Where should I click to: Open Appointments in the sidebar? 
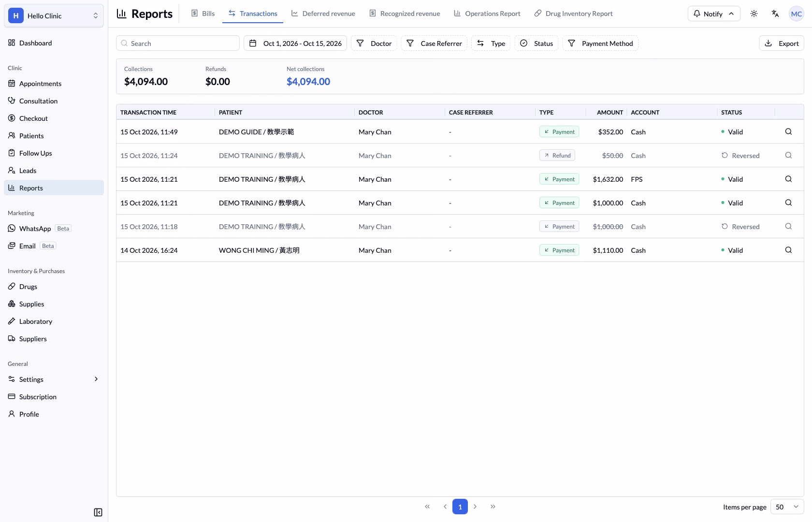(x=54, y=83)
